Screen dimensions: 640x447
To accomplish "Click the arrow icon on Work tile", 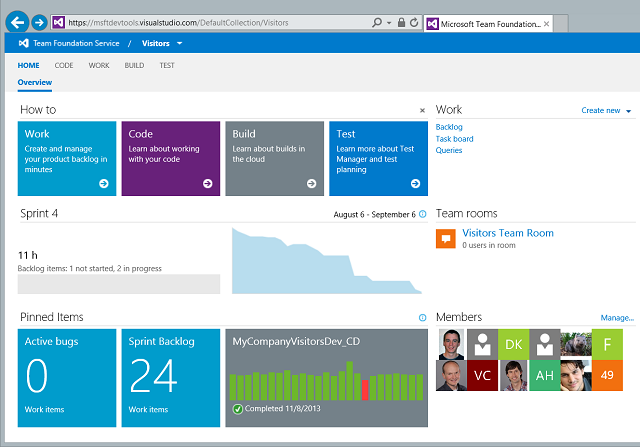I will [x=104, y=184].
